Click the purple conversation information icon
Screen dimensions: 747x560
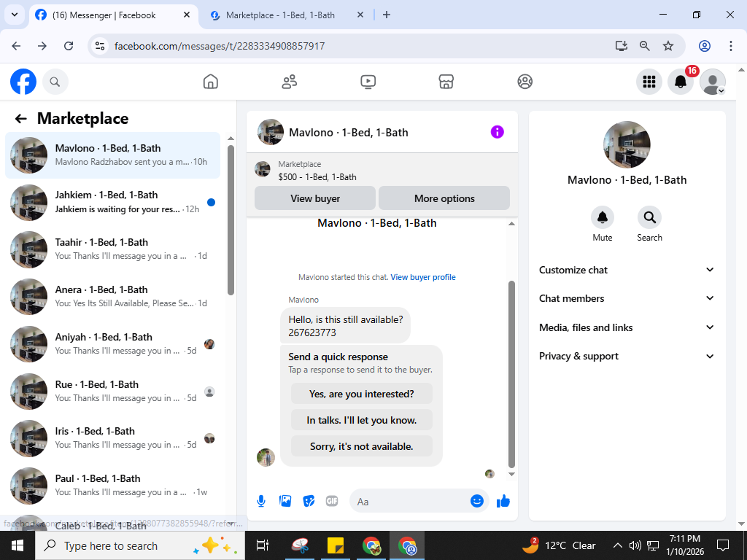pos(497,132)
